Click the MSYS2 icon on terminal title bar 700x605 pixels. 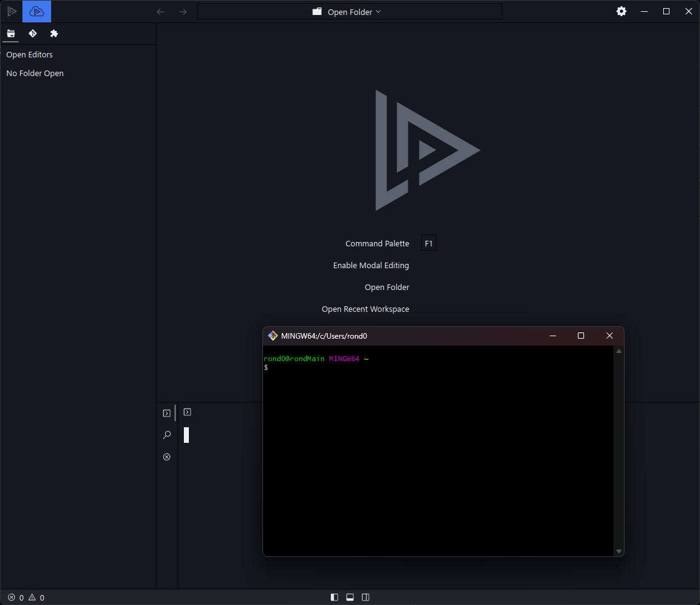click(273, 336)
